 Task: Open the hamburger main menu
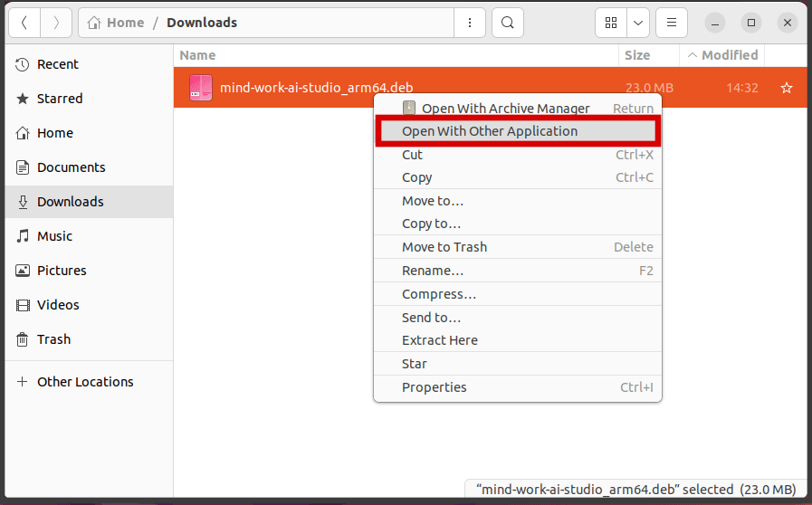671,23
